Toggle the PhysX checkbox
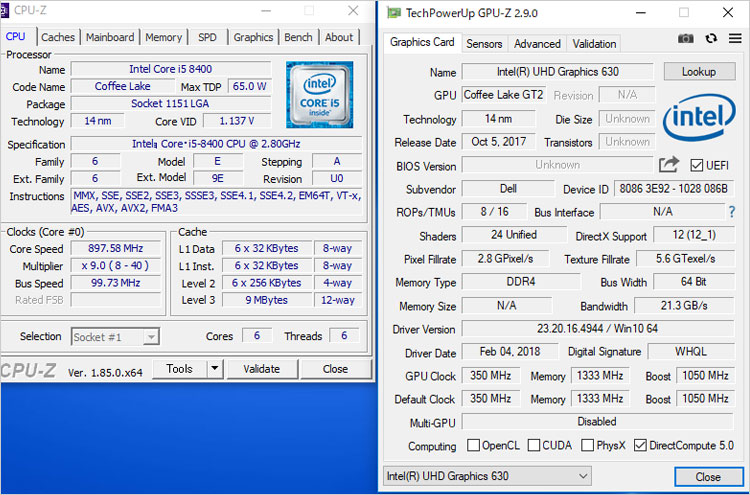This screenshot has width=750, height=495. (x=587, y=445)
